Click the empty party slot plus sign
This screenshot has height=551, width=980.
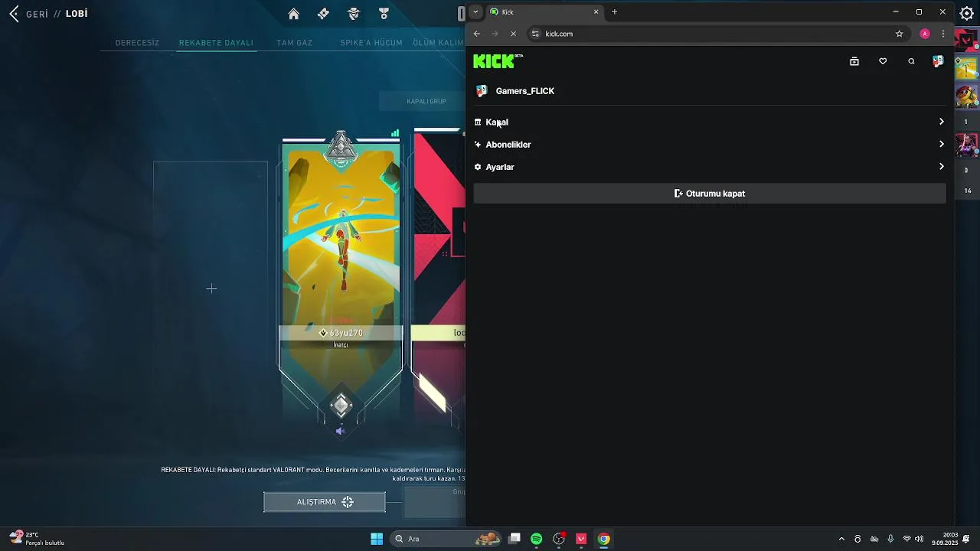pyautogui.click(x=211, y=289)
